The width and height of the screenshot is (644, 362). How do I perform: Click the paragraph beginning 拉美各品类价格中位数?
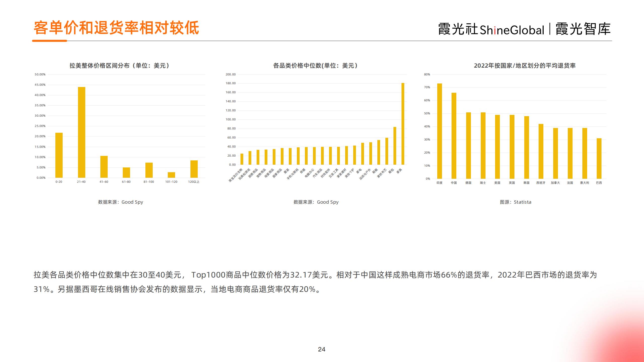(x=315, y=282)
